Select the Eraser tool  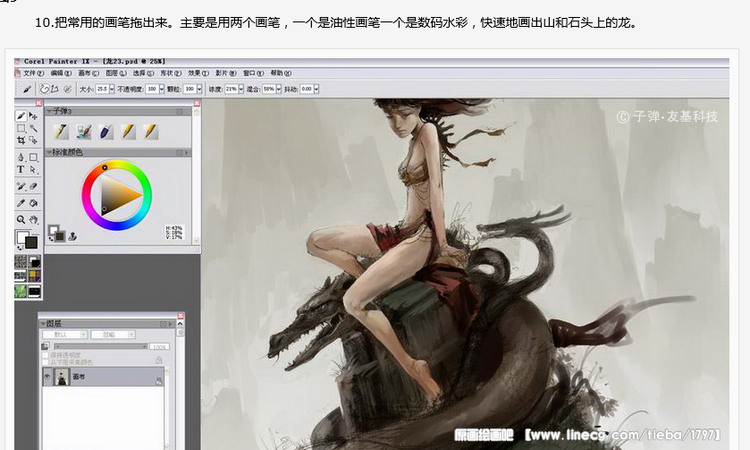[x=33, y=186]
